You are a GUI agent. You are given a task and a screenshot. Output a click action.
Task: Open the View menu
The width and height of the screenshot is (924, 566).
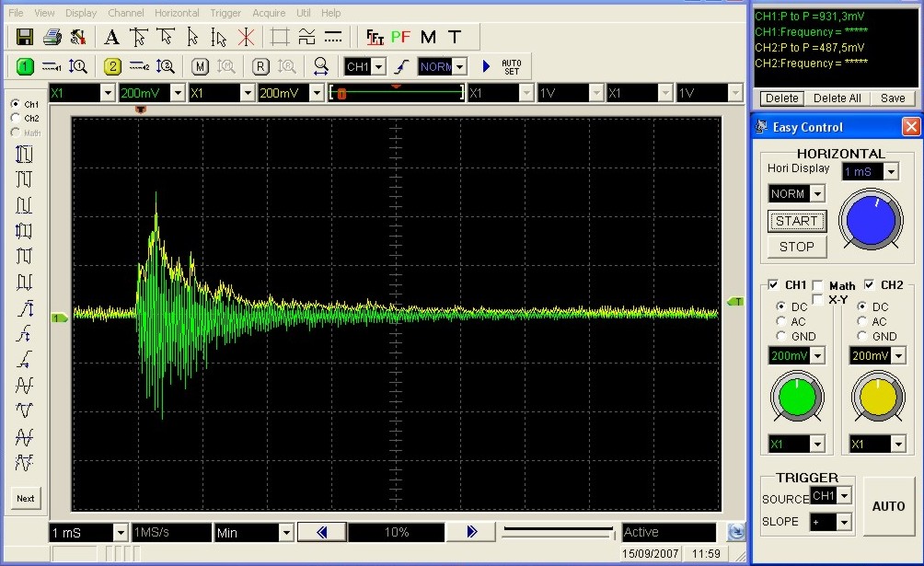point(44,12)
